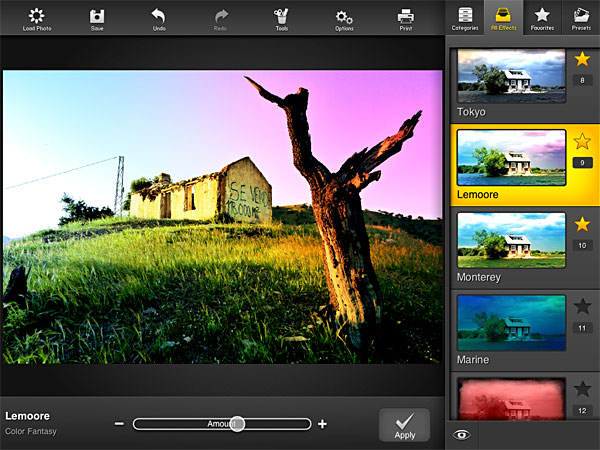Screen dimensions: 600x450
Task: Pick the red vintage effect thumbnail
Action: click(x=511, y=399)
